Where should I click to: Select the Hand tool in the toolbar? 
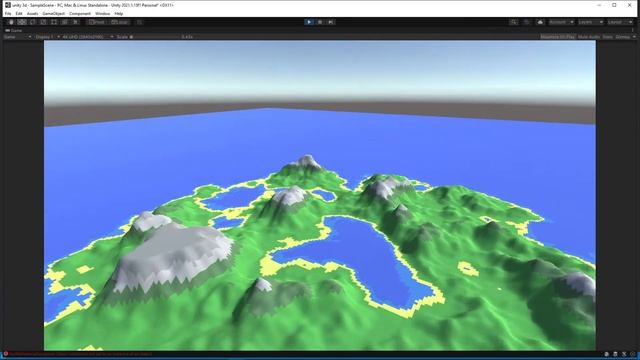[x=11, y=22]
